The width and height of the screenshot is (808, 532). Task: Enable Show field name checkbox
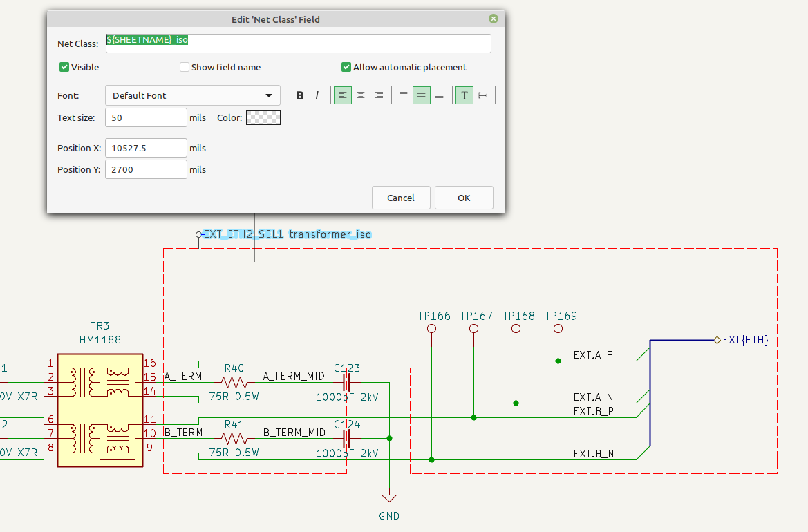185,67
